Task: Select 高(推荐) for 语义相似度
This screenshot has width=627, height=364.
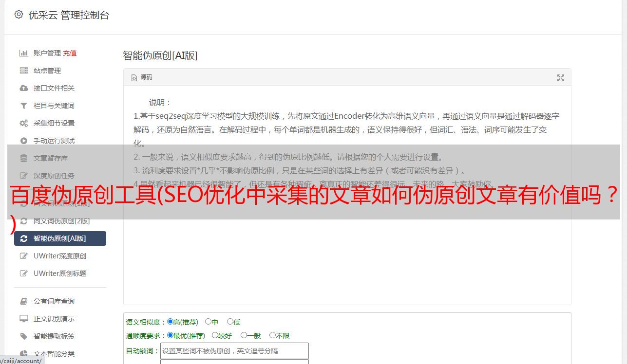Action: pyautogui.click(x=170, y=322)
